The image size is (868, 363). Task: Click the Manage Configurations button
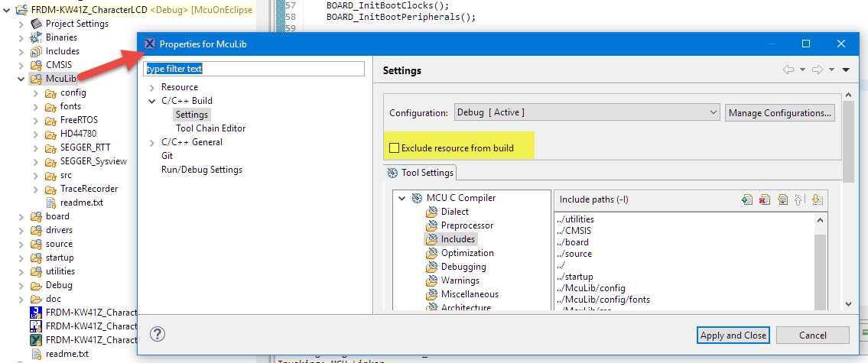click(779, 112)
